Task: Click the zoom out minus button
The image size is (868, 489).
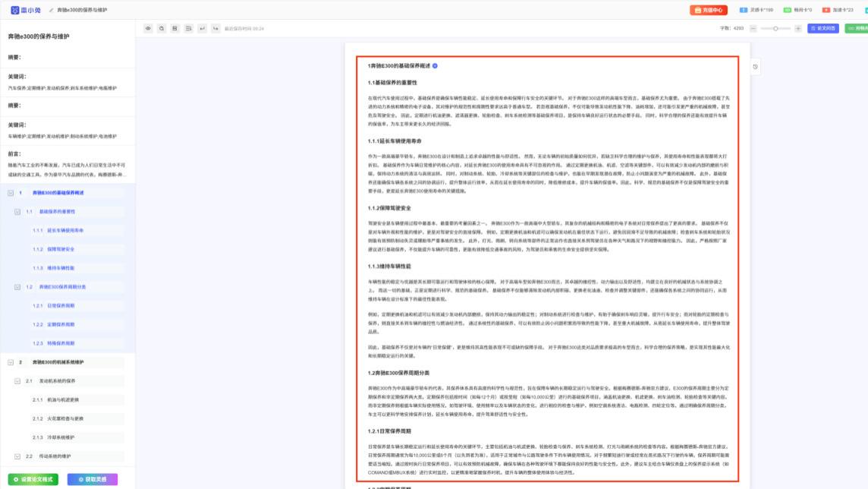Action: (753, 28)
